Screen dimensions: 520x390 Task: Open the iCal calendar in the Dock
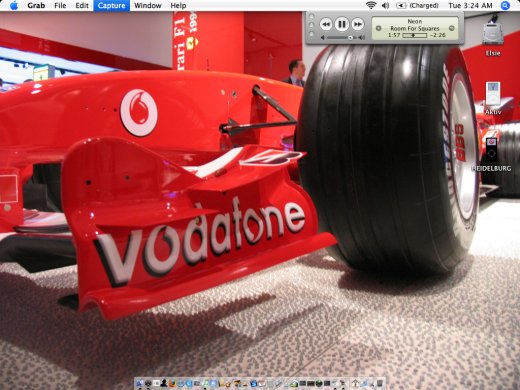click(x=262, y=384)
